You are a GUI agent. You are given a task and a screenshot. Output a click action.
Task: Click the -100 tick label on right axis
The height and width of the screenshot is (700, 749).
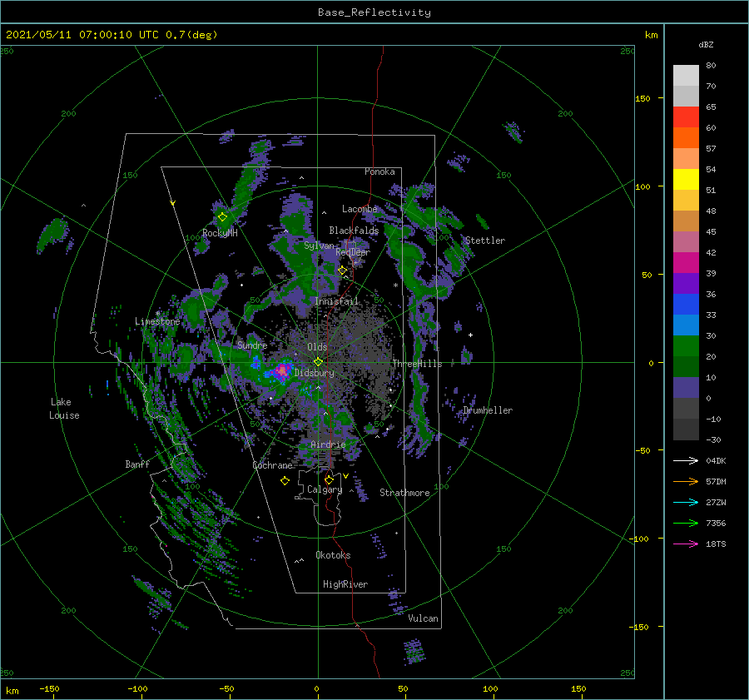(640, 539)
